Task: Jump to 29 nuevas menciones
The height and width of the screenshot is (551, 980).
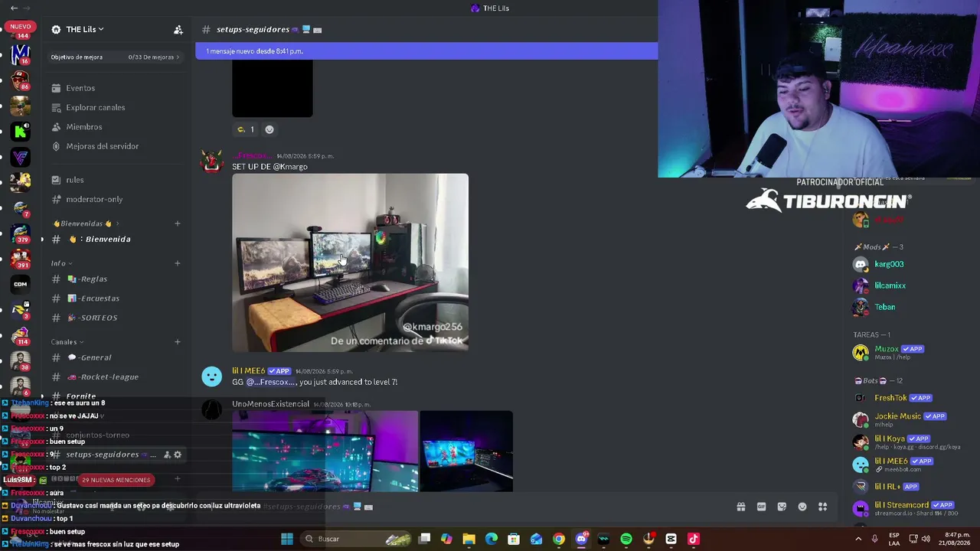Action: coord(116,480)
